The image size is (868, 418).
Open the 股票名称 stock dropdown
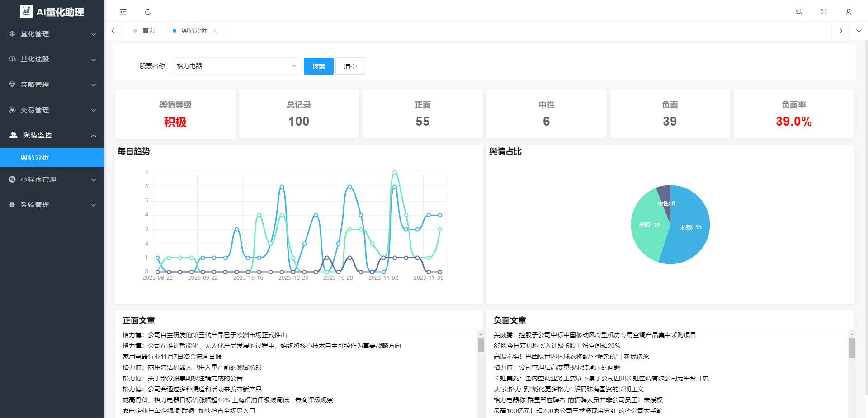tap(236, 66)
